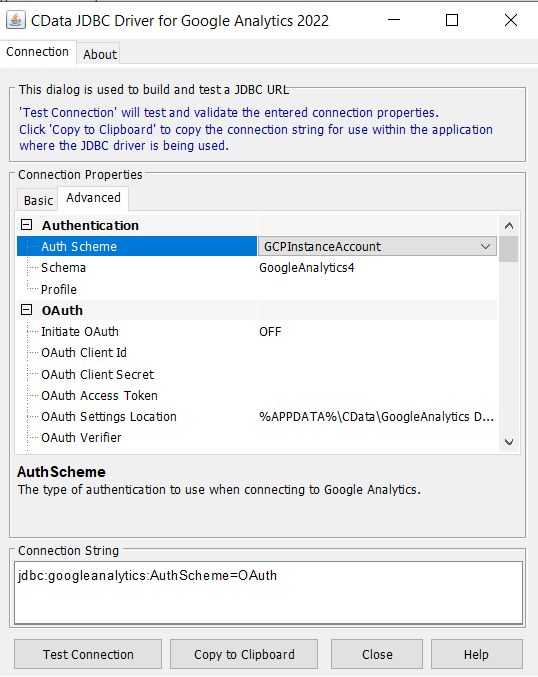Image resolution: width=538 pixels, height=677 pixels.
Task: Maximize the CData JDBC Driver window
Action: click(x=452, y=20)
